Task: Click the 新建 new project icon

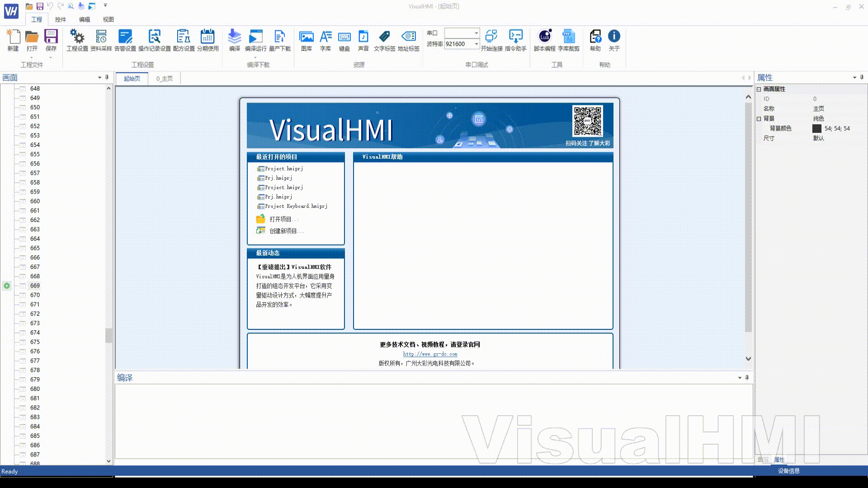Action: [13, 41]
